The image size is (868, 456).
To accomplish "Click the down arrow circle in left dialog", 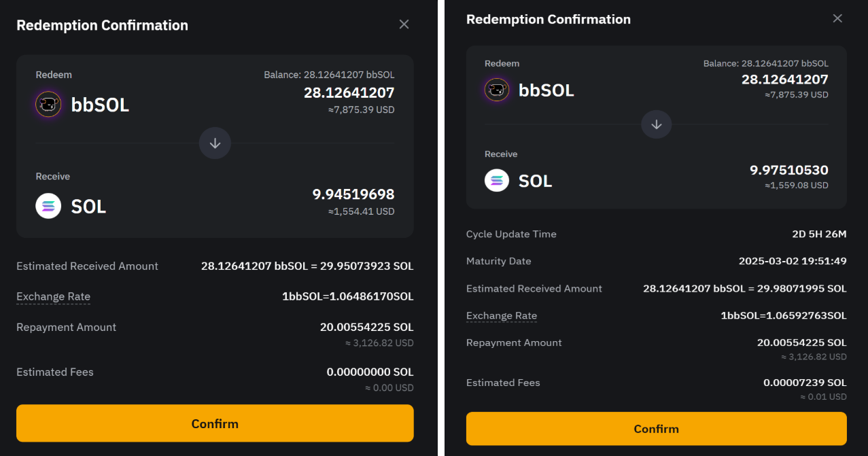I will (x=215, y=143).
